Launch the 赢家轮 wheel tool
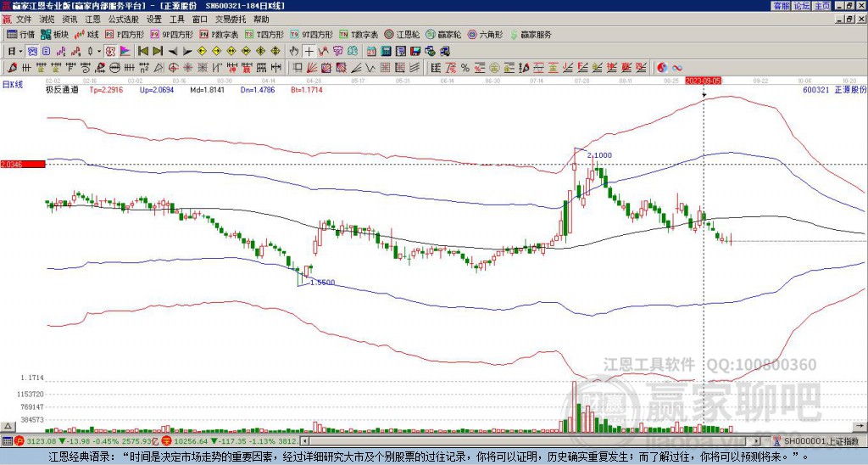868x465 pixels. coord(443,34)
